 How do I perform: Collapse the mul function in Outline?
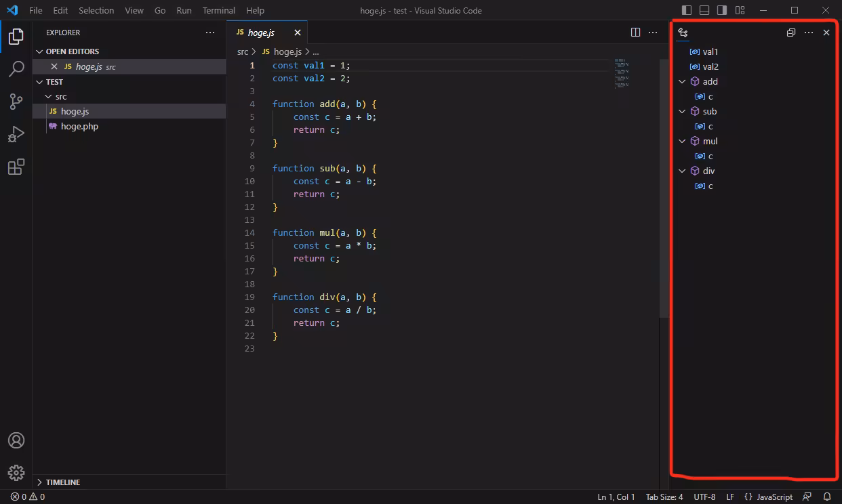coord(683,141)
